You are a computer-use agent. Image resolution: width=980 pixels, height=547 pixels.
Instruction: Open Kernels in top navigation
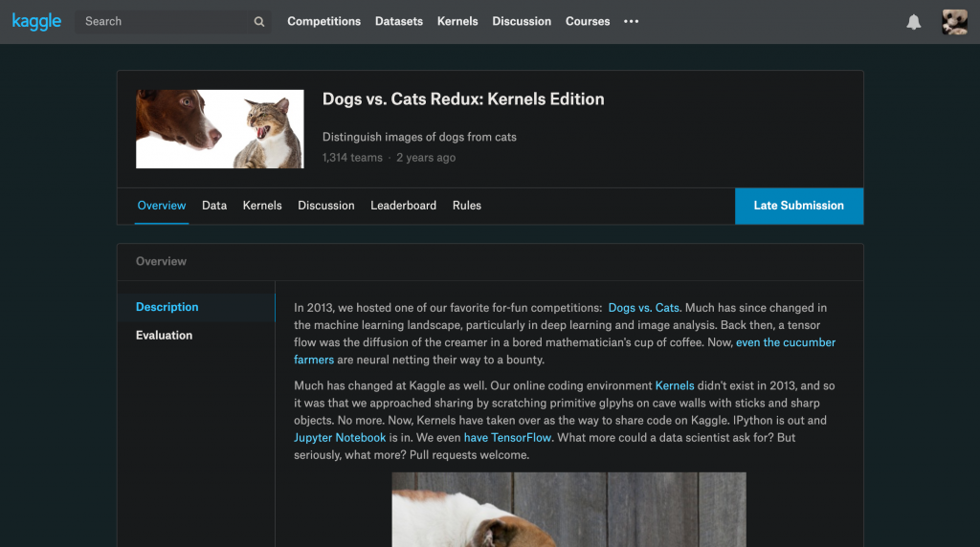[457, 21]
